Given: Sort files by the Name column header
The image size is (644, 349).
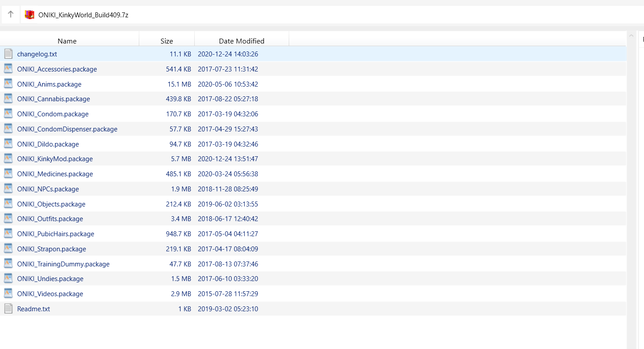Looking at the screenshot, I should tap(67, 41).
